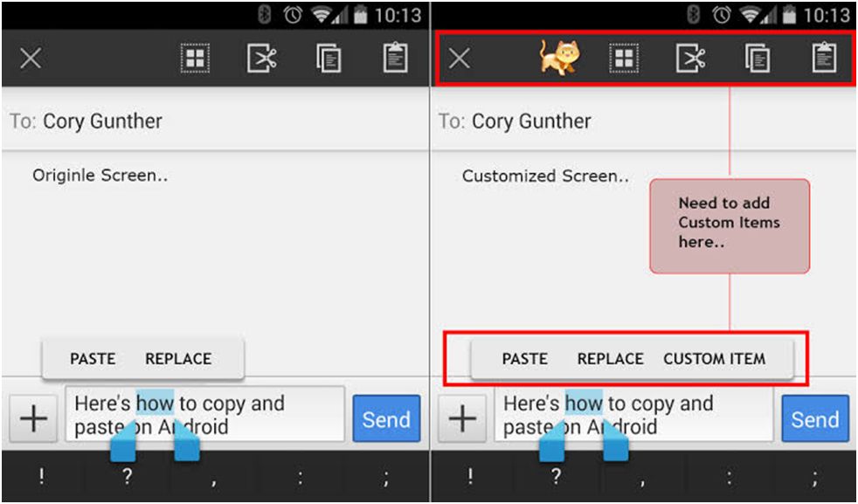Tap exclamation mark key on Customized keyboard
Image resolution: width=858 pixels, height=504 pixels.
tap(471, 475)
